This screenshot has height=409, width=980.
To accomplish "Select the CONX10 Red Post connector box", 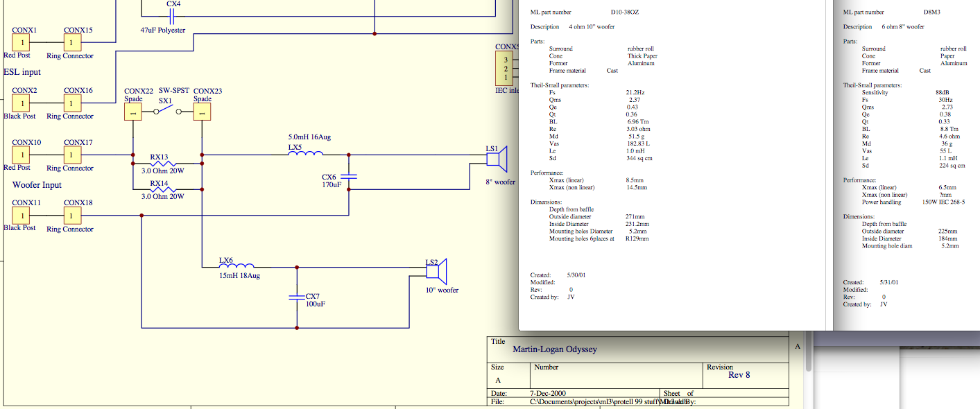I will 22,155.
